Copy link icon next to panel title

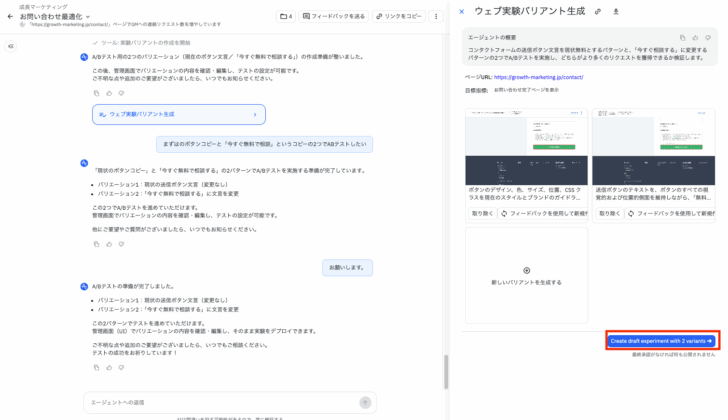tap(598, 12)
